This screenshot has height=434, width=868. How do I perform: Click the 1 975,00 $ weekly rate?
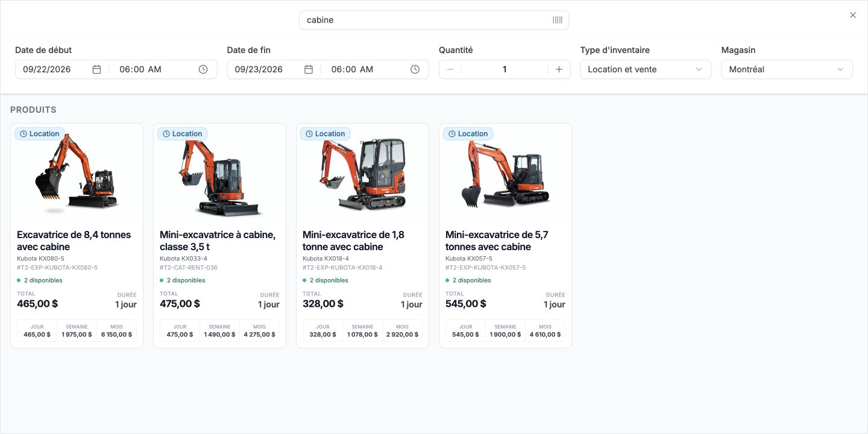tap(77, 335)
